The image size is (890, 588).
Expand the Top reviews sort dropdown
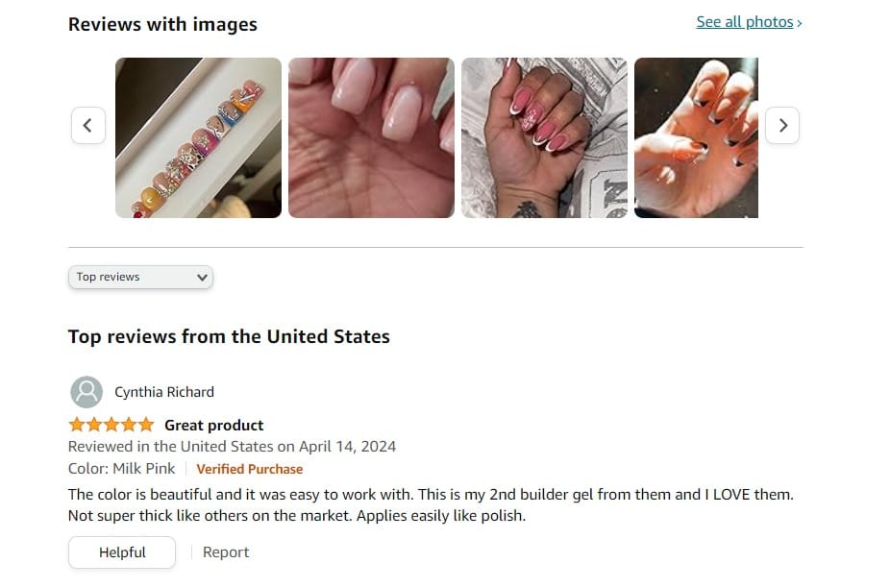tap(140, 277)
